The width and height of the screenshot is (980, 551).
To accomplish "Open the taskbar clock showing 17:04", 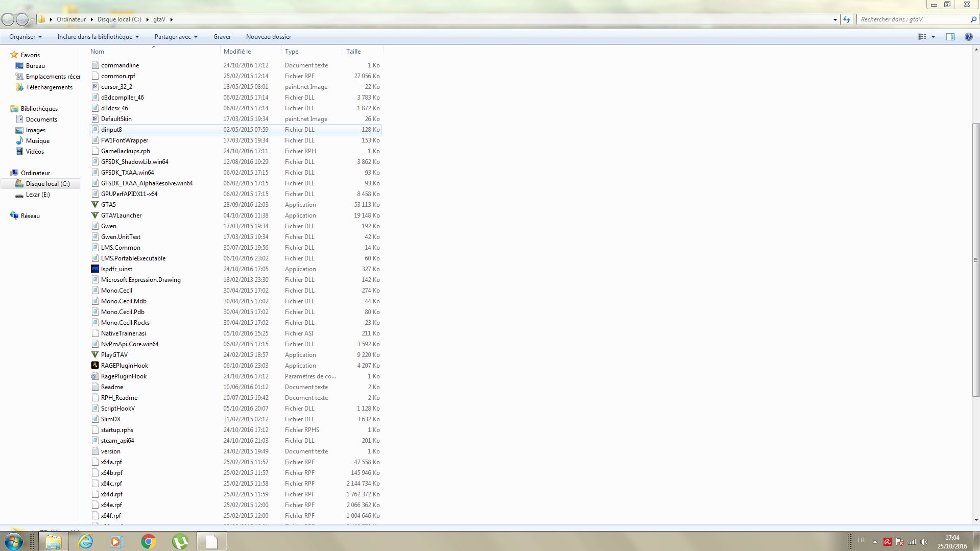I will click(952, 542).
